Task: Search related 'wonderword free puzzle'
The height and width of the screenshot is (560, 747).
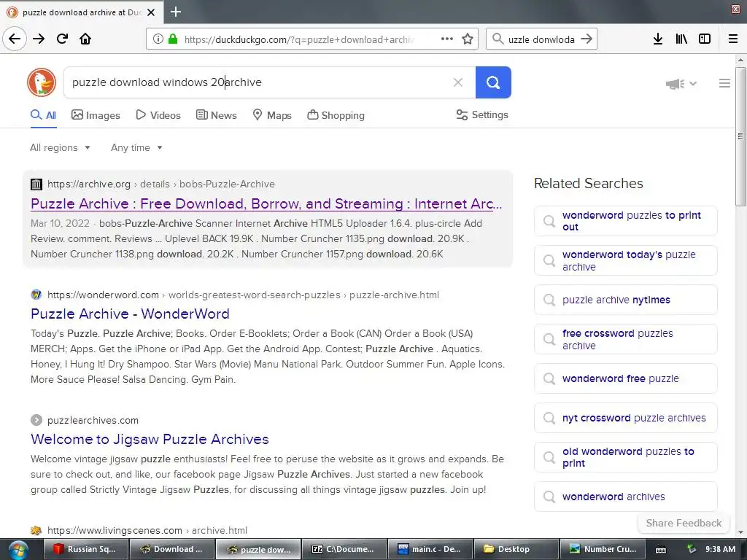Action: click(x=625, y=378)
